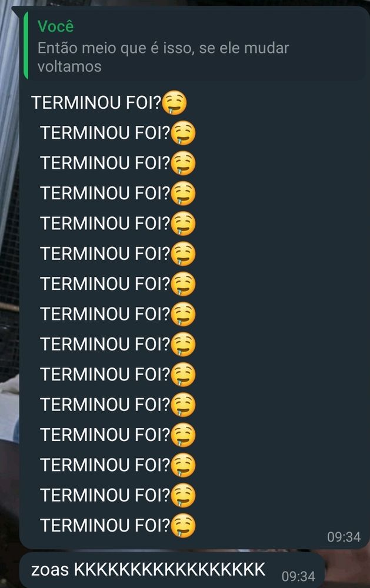Tap the drooling emoji on the second TERMINOU FOI? line
Image resolution: width=370 pixels, height=588 pixels.
click(x=183, y=133)
